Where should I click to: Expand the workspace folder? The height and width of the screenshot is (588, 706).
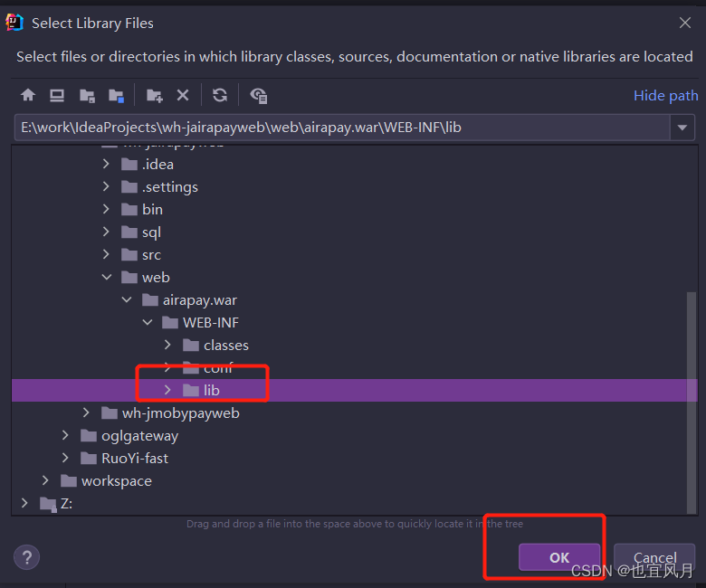click(x=45, y=480)
